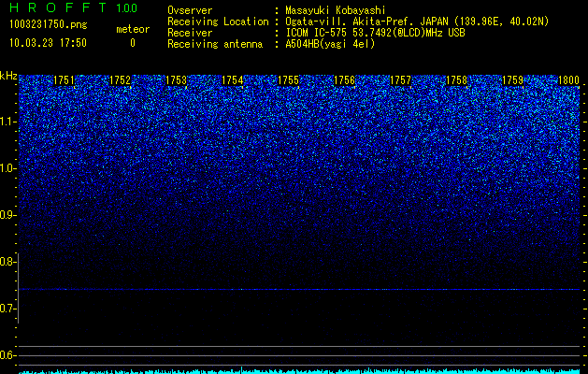The height and width of the screenshot is (374, 588).
Task: Click the ICOM IC-575 53.7492 MHz receiver text
Action: 375,33
